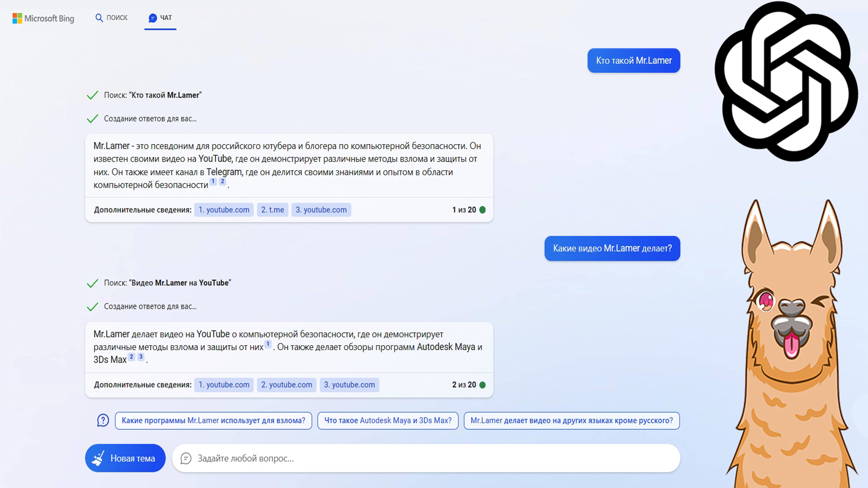Click green status dot next to 2 из 20

tap(482, 385)
